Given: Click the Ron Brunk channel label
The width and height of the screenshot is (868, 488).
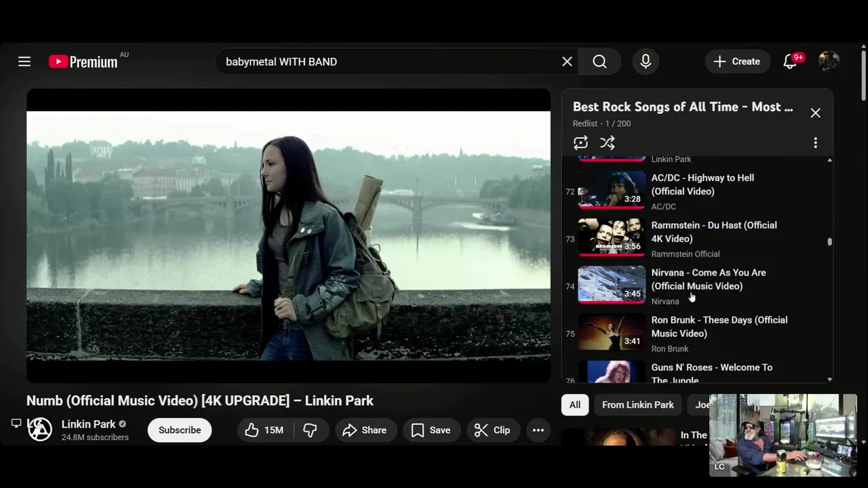Looking at the screenshot, I should pos(670,349).
